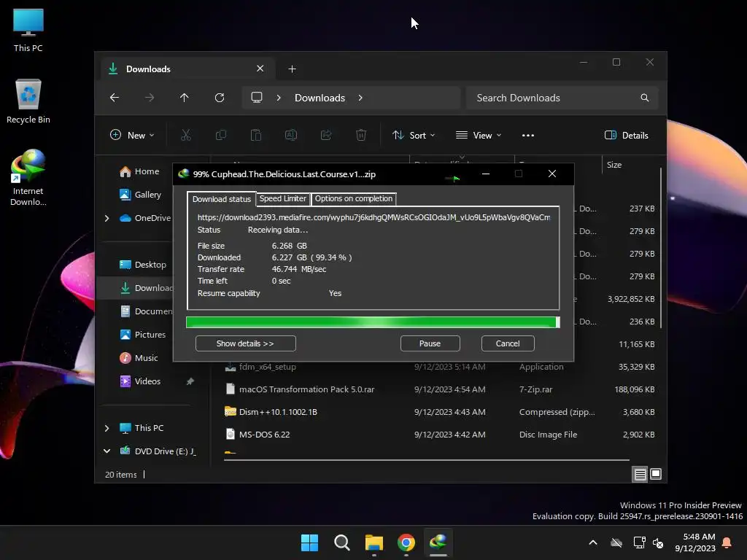The height and width of the screenshot is (560, 747).
Task: Collapse the DVD Drive (E:) node
Action: coord(107,451)
